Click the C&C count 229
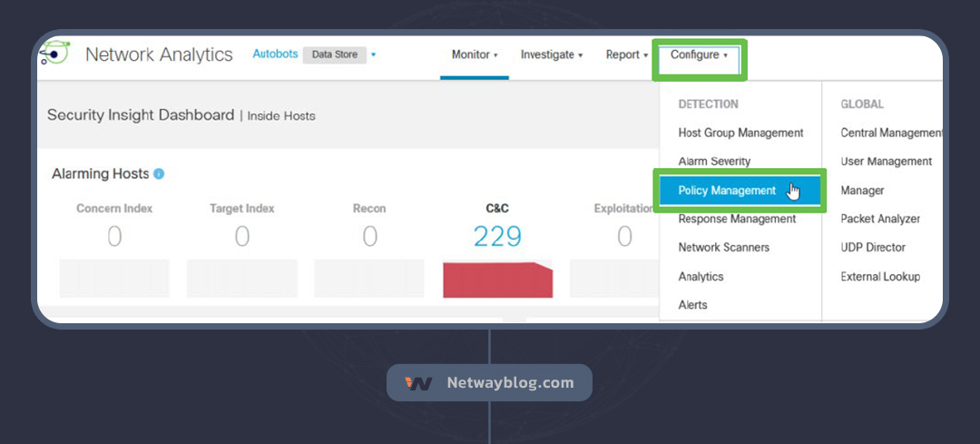The image size is (980, 444). (497, 236)
